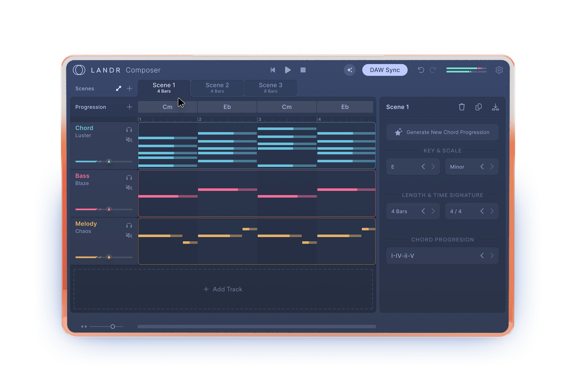Screen dimensions: 574x392
Task: Click the stop playback icon
Action: click(303, 70)
